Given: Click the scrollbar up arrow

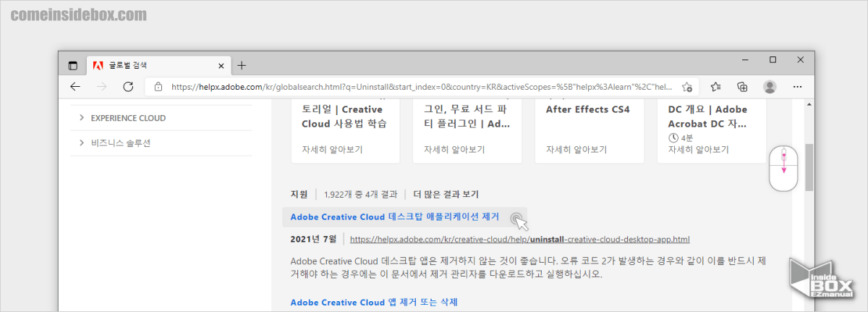Looking at the screenshot, I should click(x=809, y=104).
